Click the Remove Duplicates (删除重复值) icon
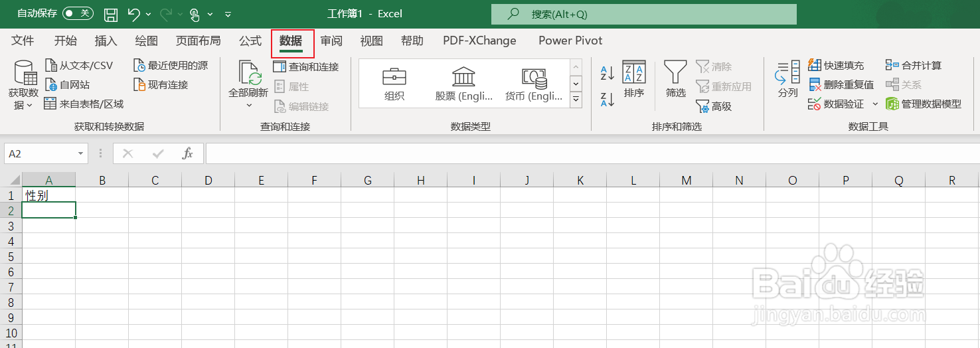The width and height of the screenshot is (980, 348). point(815,85)
